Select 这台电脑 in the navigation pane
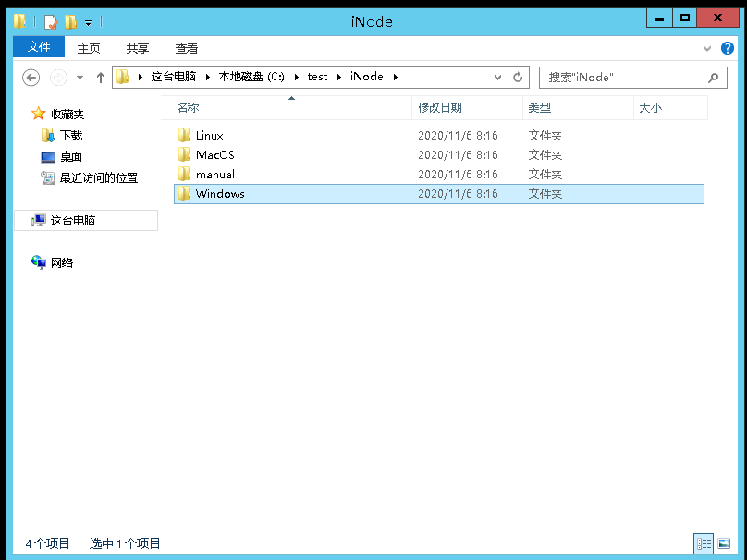This screenshot has width=747, height=560. click(86, 221)
